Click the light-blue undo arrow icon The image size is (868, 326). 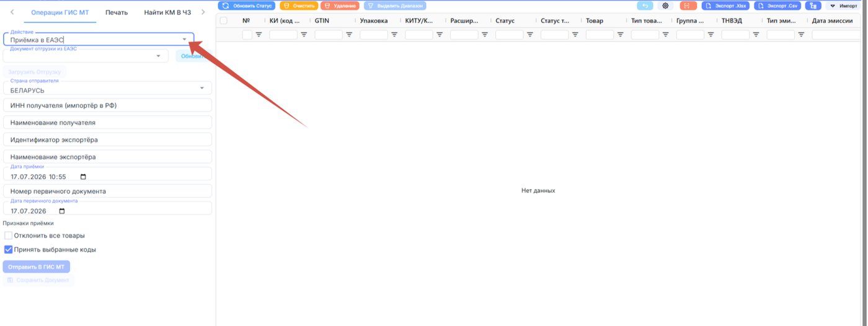click(x=644, y=6)
